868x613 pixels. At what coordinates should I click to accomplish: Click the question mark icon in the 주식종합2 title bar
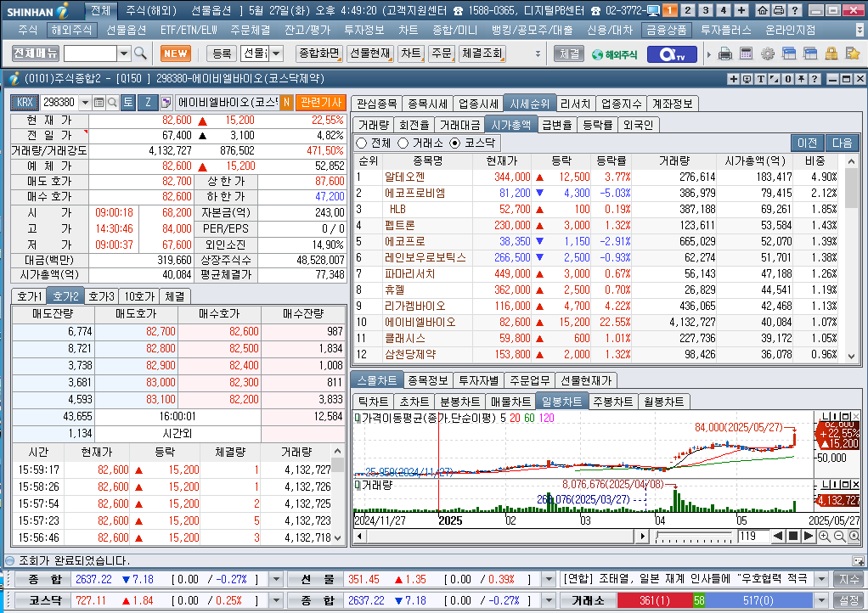tap(814, 79)
